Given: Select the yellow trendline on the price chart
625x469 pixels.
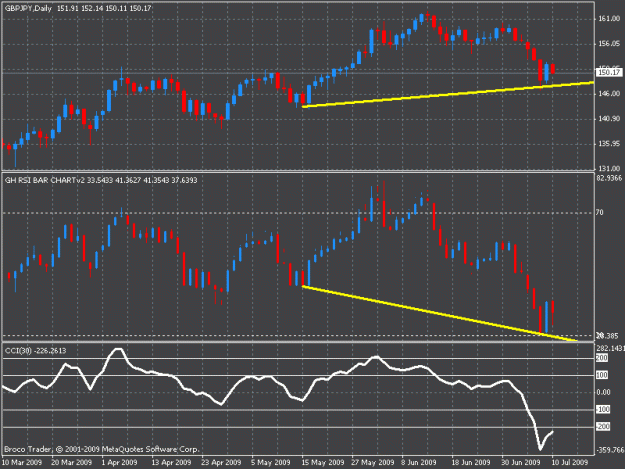Looking at the screenshot, I should 448,94.
